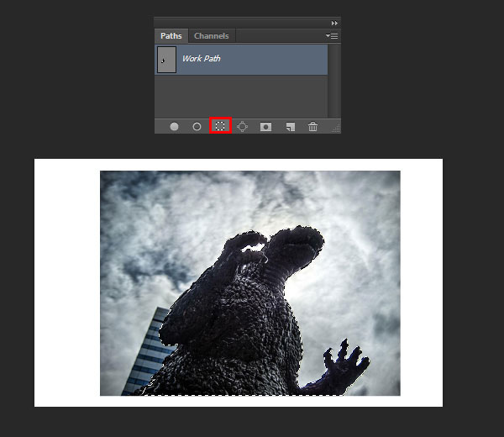The width and height of the screenshot is (504, 437).
Task: Stroke path with brush icon
Action: click(x=197, y=127)
